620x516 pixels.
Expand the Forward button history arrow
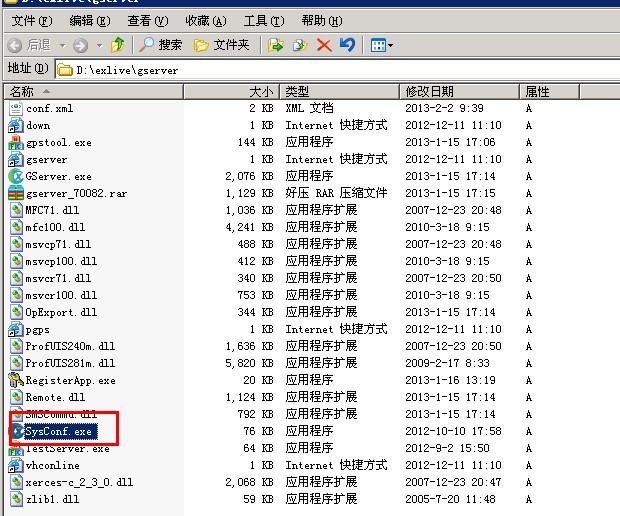pyautogui.click(x=97, y=45)
